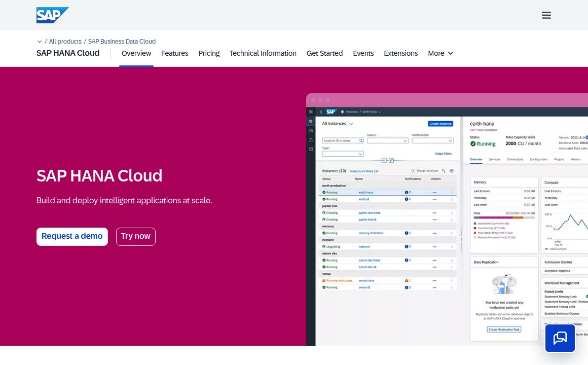588x365 pixels.
Task: Open the dashboard side navigation menu icon
Action: click(311, 112)
